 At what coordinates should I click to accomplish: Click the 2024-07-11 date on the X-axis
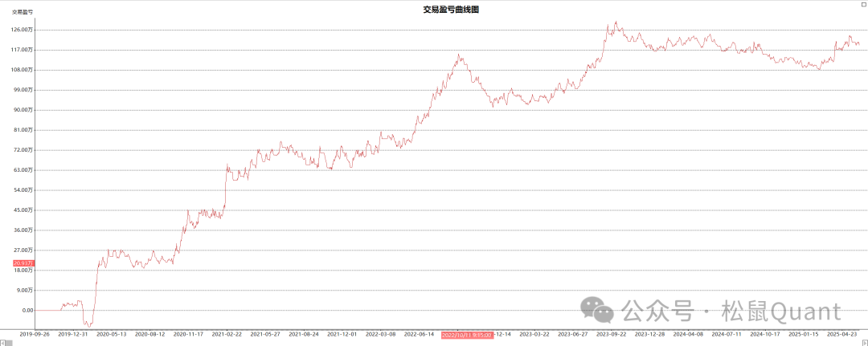point(727,334)
